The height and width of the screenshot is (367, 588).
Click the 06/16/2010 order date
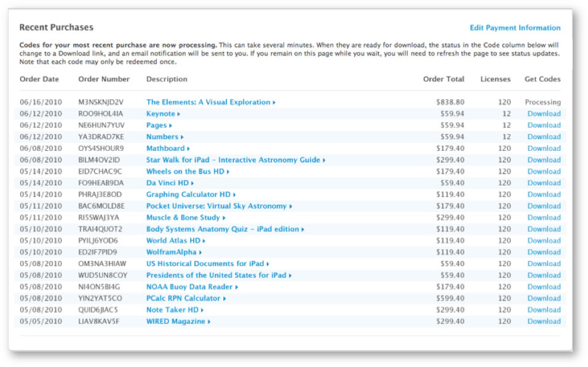pos(41,102)
